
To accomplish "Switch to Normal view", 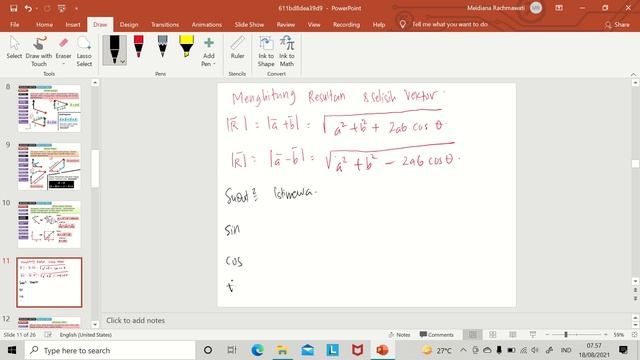I will pos(473,335).
